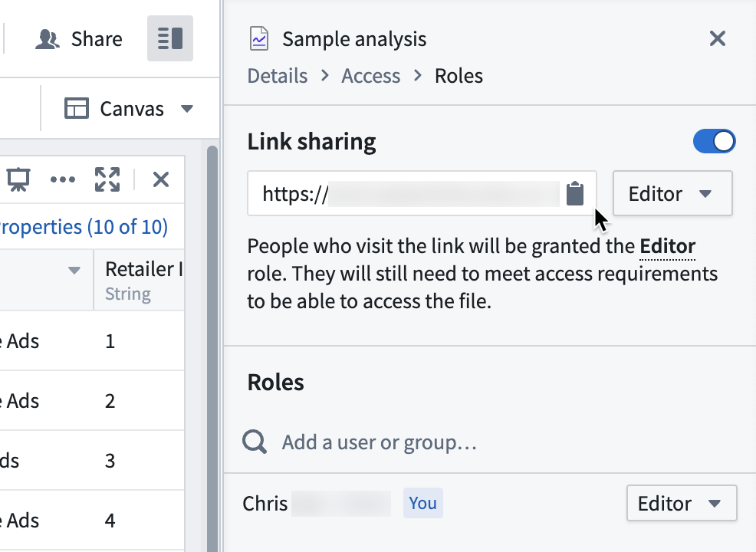The height and width of the screenshot is (552, 756).
Task: Click the table's vertical scrollbar
Action: tap(212, 347)
